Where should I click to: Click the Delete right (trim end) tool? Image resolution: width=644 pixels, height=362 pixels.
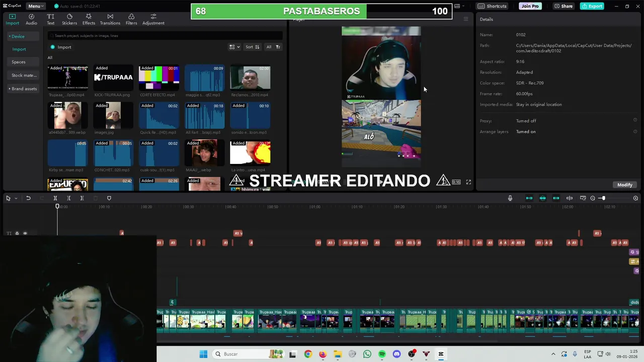click(x=82, y=198)
